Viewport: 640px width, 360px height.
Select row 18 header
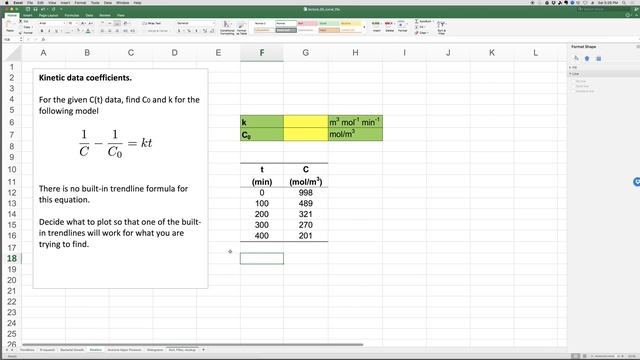tap(12, 258)
